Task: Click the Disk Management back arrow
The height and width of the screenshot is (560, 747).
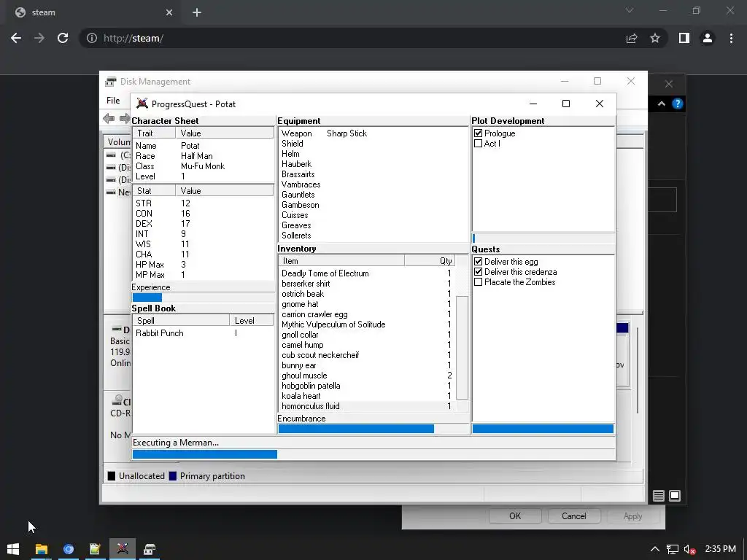Action: point(109,118)
